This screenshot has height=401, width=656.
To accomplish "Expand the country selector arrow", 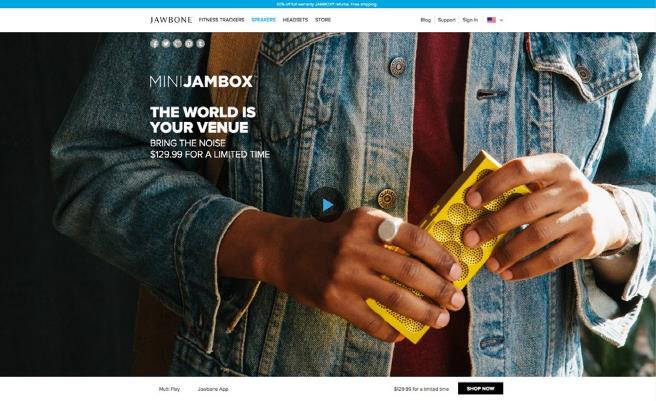I will (502, 20).
